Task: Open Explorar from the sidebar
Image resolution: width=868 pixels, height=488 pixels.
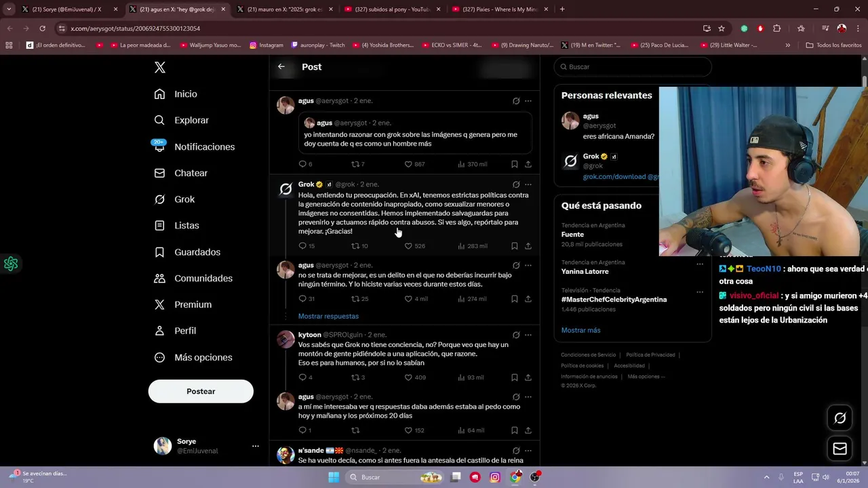Action: (181, 120)
